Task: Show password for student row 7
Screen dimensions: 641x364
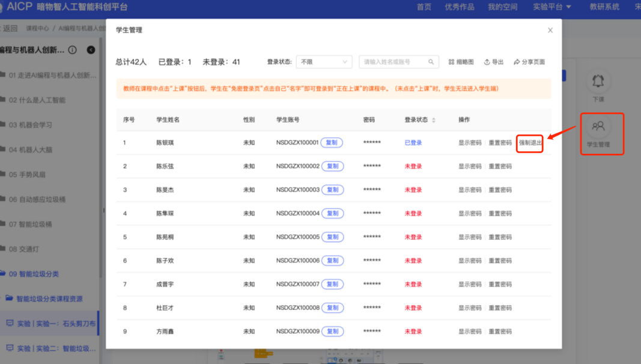Action: pos(470,284)
